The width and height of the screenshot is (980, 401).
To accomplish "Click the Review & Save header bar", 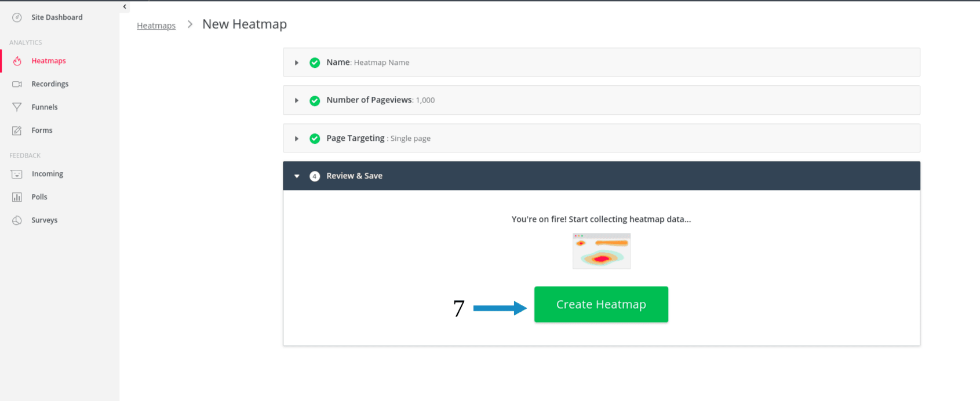I will coord(601,176).
